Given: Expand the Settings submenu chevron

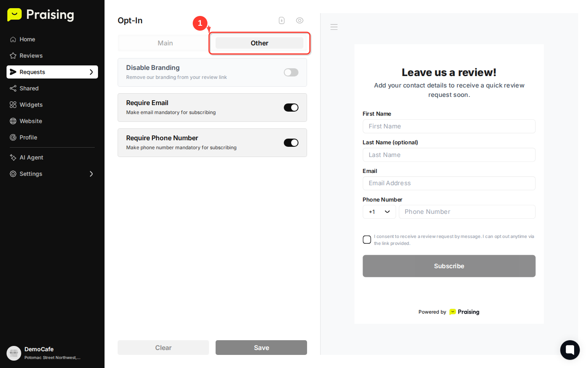Looking at the screenshot, I should coord(91,174).
